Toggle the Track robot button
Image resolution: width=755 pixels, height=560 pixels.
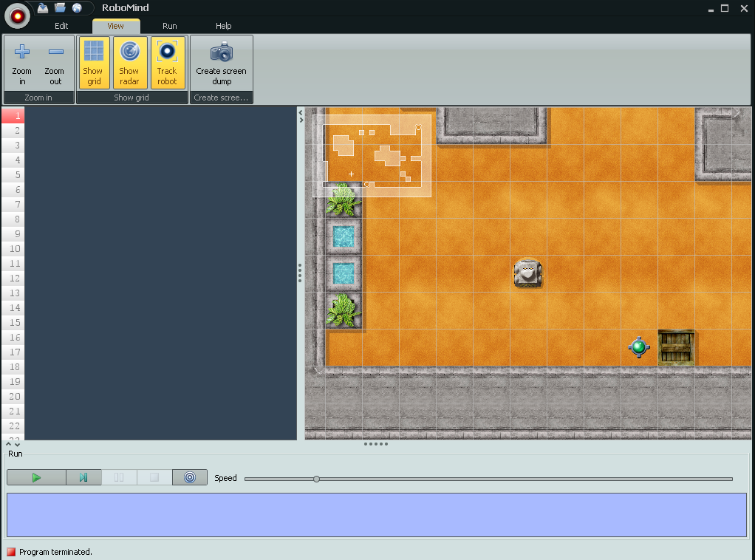167,63
